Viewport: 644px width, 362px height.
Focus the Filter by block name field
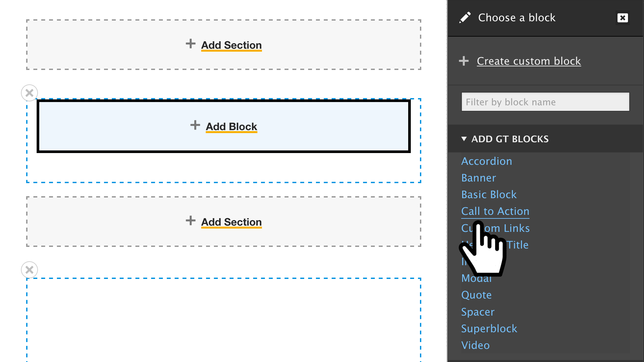(545, 102)
